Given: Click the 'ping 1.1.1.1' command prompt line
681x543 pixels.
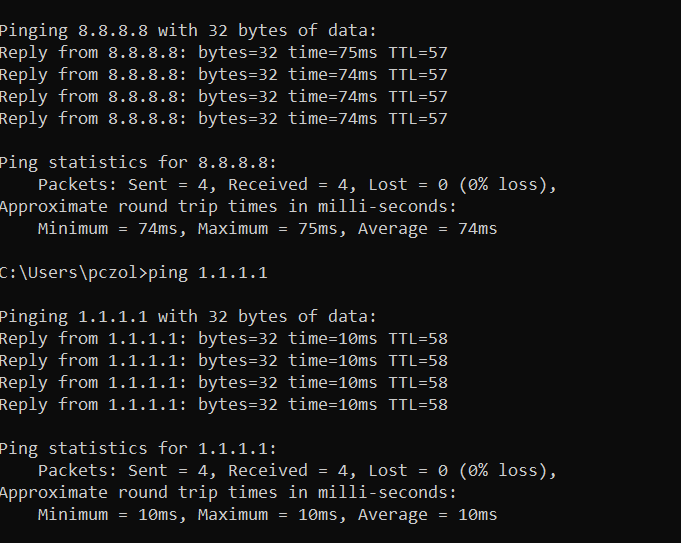Looking at the screenshot, I should tap(133, 273).
